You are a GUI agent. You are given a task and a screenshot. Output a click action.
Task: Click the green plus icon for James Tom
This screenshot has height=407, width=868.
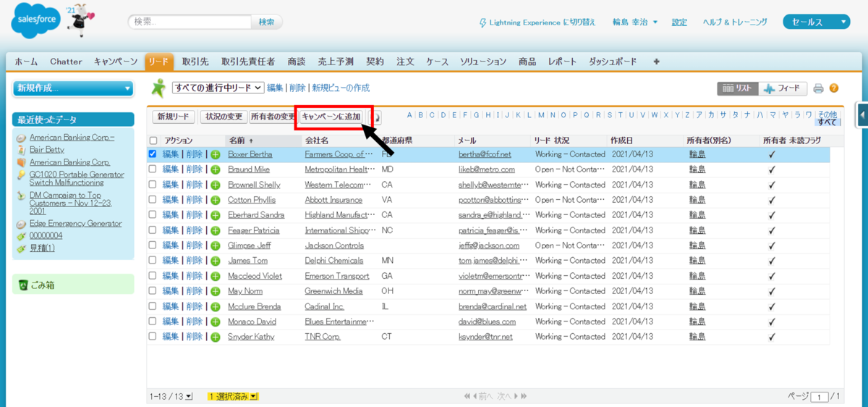(216, 261)
